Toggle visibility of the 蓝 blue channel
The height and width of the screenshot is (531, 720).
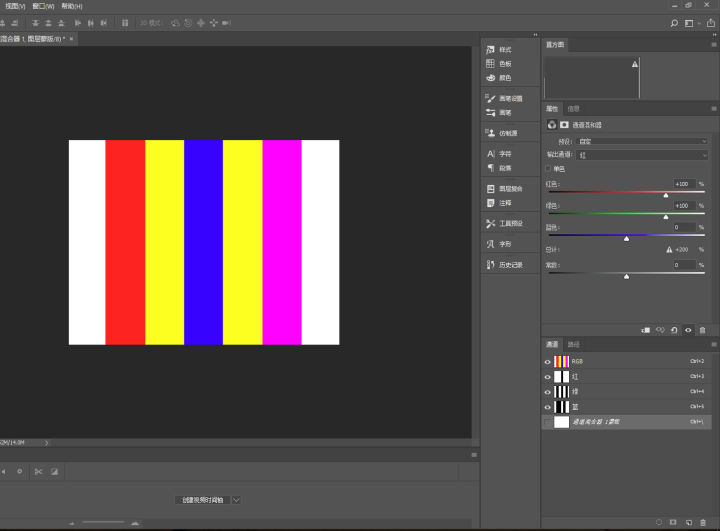(x=547, y=407)
